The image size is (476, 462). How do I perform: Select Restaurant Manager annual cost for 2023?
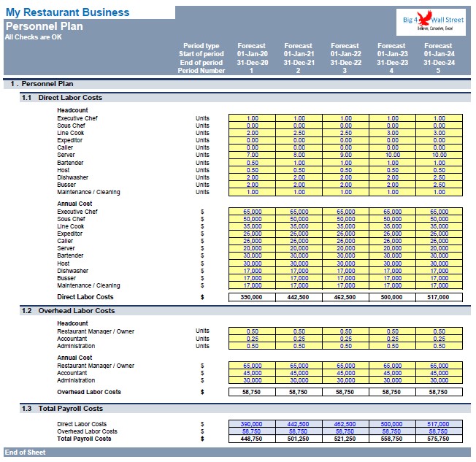[x=393, y=366]
